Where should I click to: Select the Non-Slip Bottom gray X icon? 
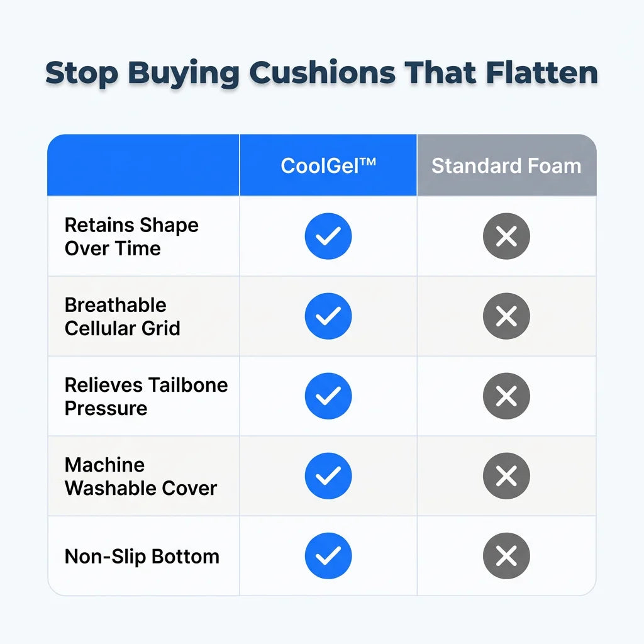tap(506, 556)
